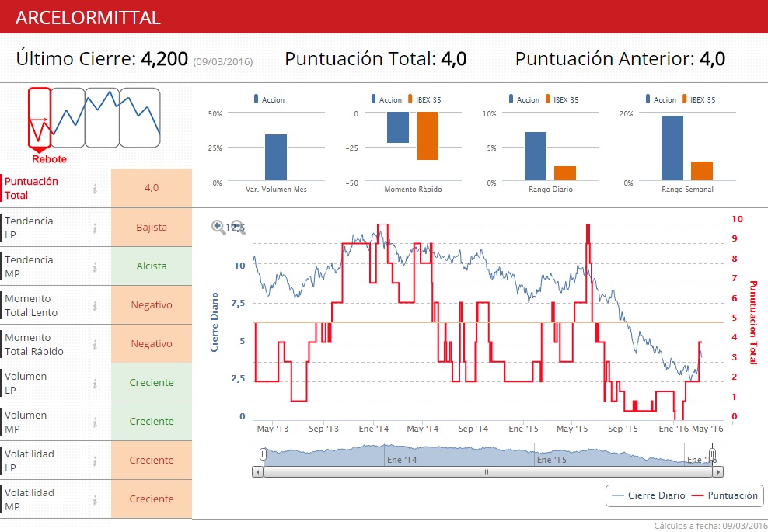Click the orange IBEX 35 Rango Semanal bar
Viewport: 768px width, 532px height.
point(702,171)
